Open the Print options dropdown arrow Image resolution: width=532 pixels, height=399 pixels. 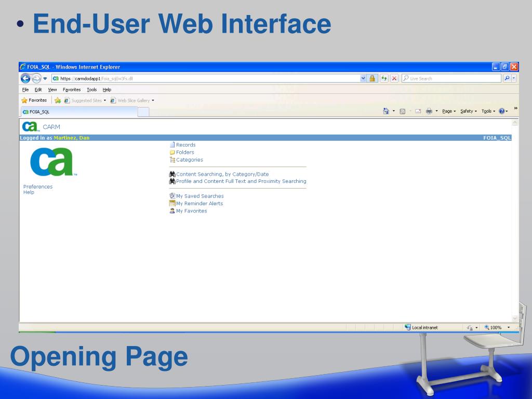[436, 111]
